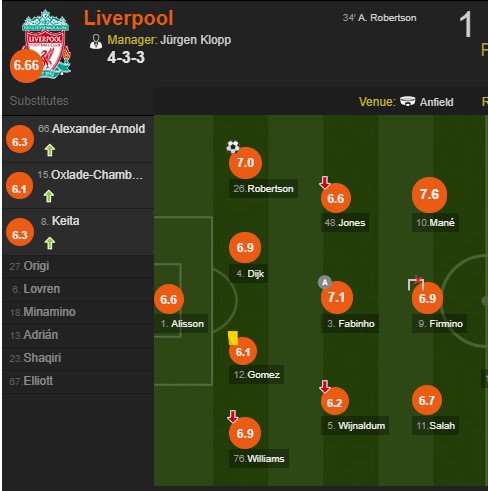Click the Liverpool club crest logo
Image resolution: width=488 pixels, height=491 pixels.
(x=47, y=43)
